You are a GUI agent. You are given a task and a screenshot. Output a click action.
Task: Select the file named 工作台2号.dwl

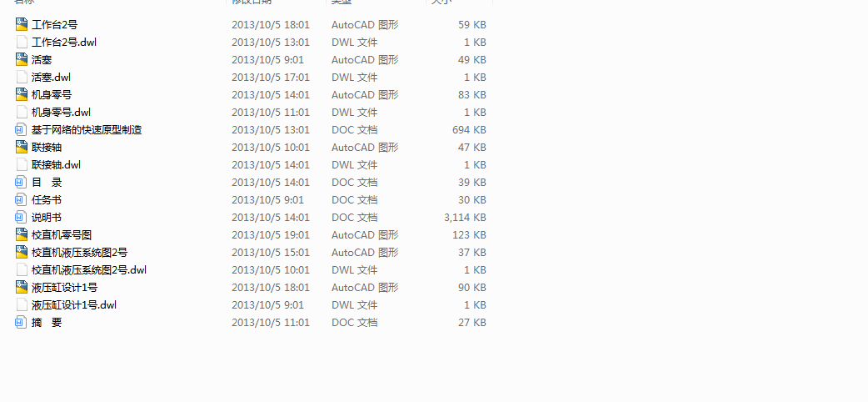[64, 43]
